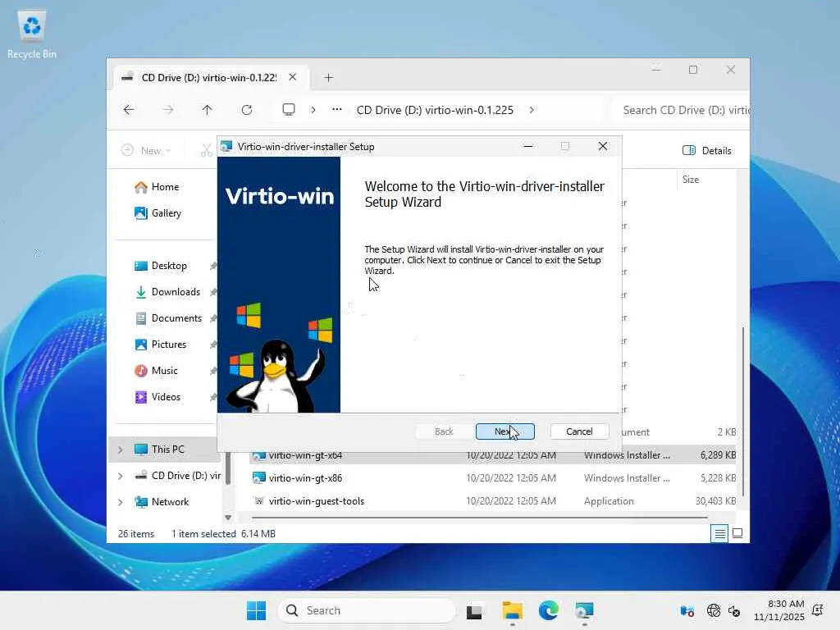Click the taskbar Search box

coord(367,610)
